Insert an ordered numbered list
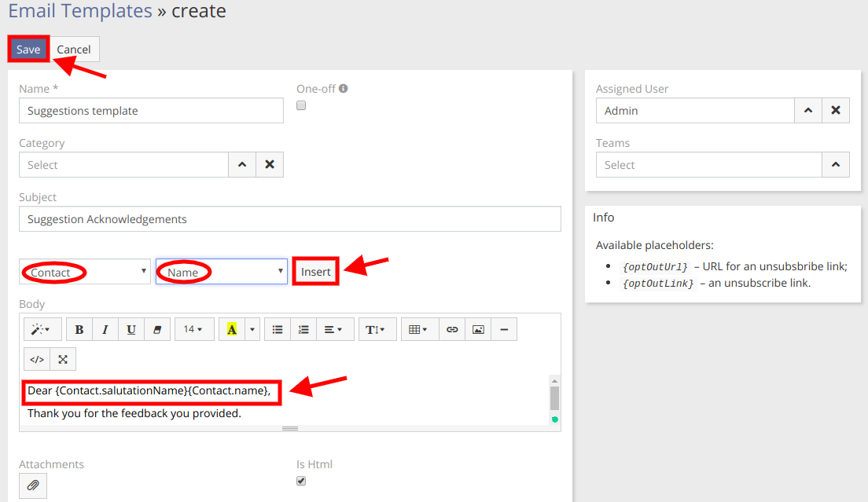The image size is (868, 502). (x=303, y=329)
